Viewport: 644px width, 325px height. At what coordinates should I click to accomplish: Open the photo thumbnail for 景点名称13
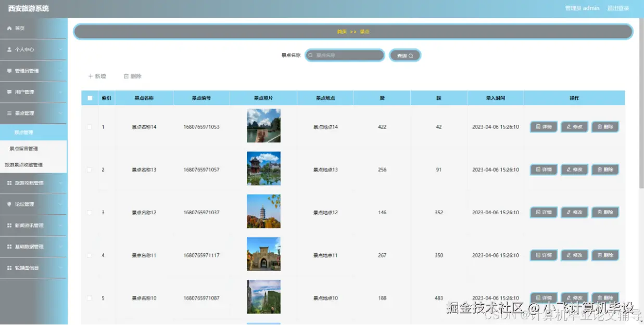point(263,168)
